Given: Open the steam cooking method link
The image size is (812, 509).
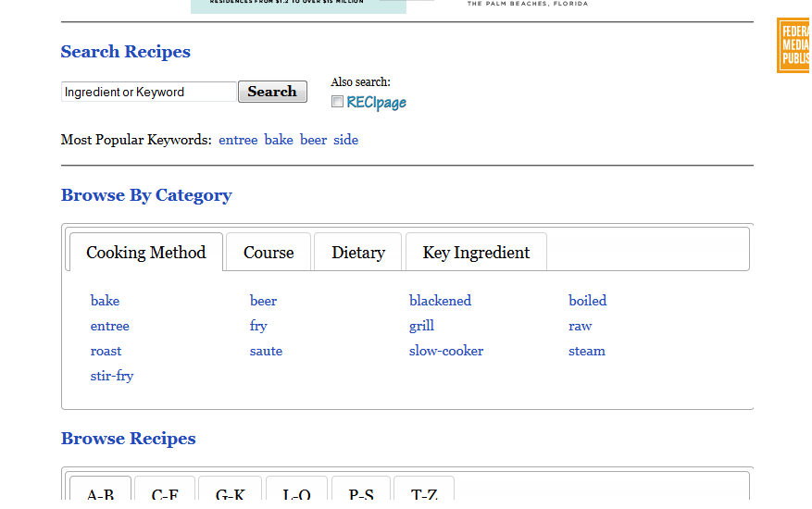Looking at the screenshot, I should point(586,351).
